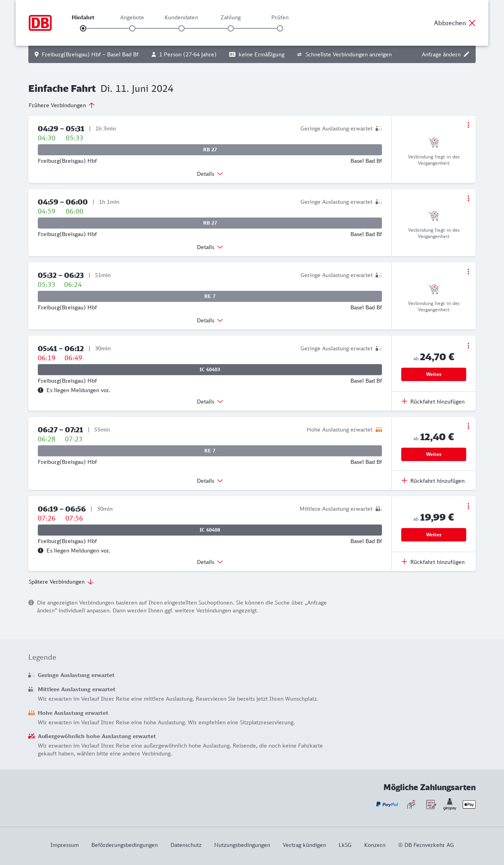Open three-dot menu for 06:27 RE 7 connection
This screenshot has width=504, height=865.
pyautogui.click(x=468, y=426)
